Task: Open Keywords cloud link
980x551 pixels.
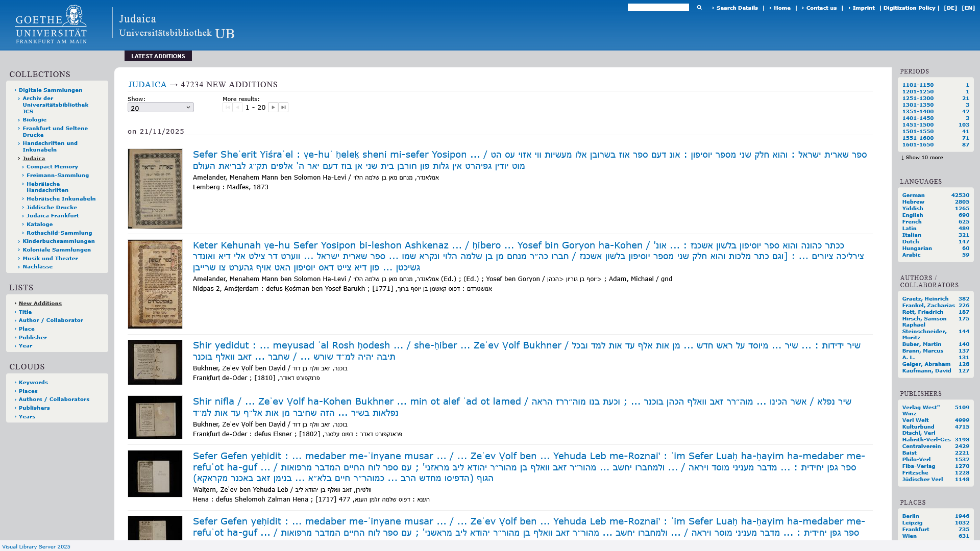Action: click(x=33, y=382)
